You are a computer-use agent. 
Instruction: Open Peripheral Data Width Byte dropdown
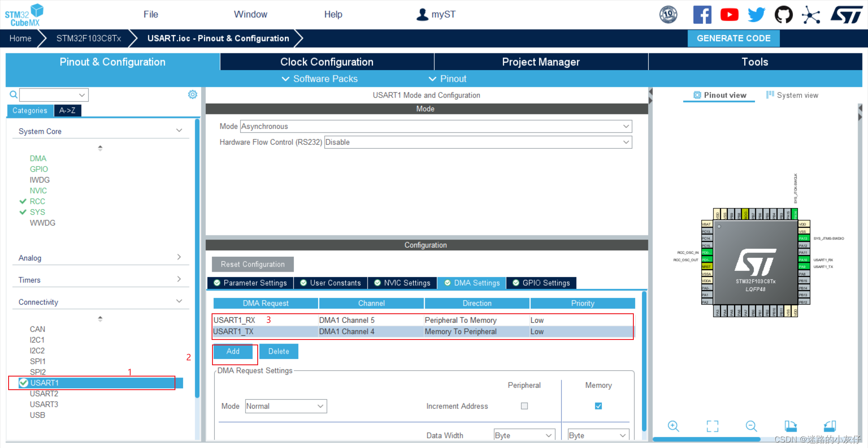(x=524, y=435)
